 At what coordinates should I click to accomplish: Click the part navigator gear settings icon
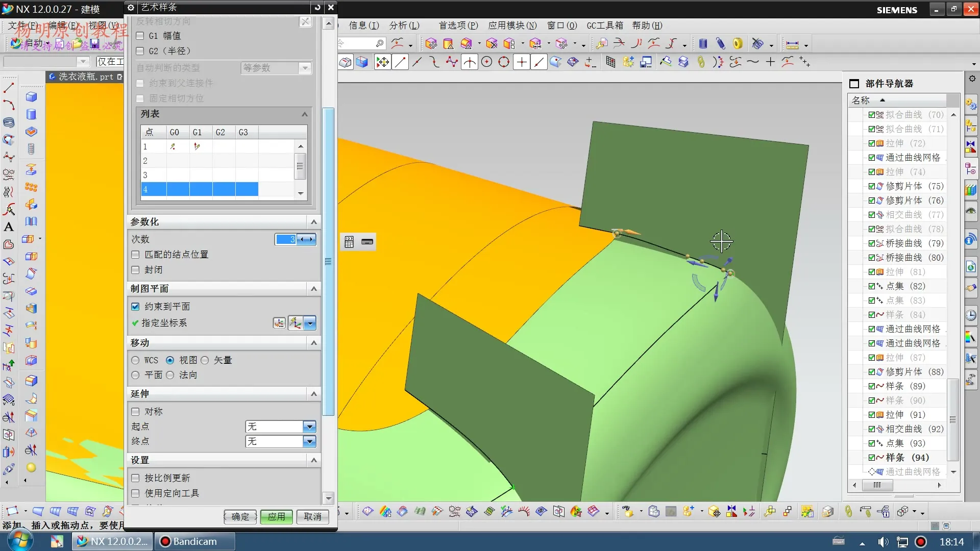click(x=972, y=79)
